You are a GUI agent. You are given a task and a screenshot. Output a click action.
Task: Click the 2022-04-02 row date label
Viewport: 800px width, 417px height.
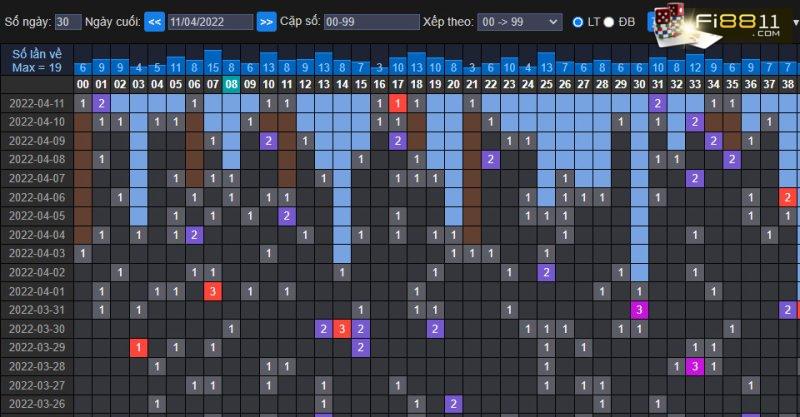click(37, 272)
